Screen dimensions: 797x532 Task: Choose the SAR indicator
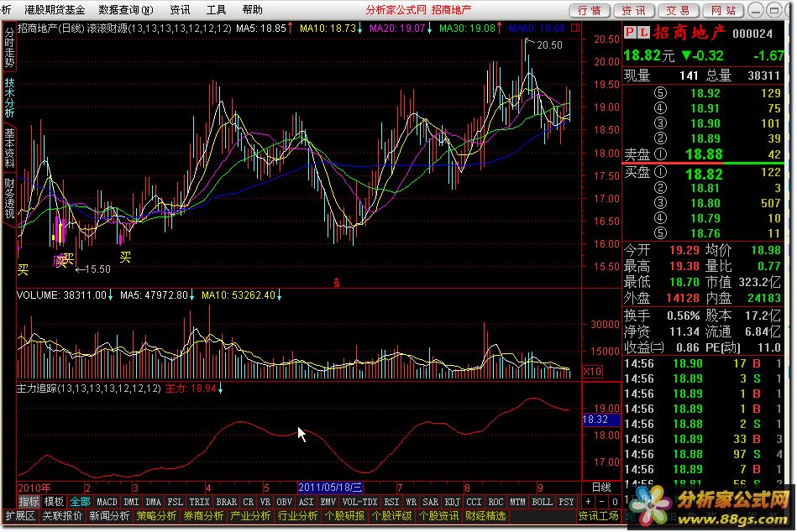coord(430,502)
